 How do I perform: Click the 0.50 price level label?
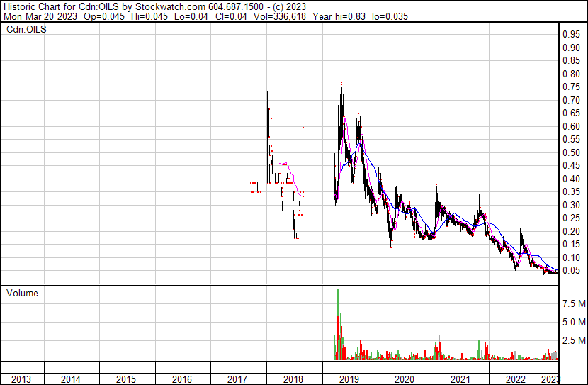571,153
